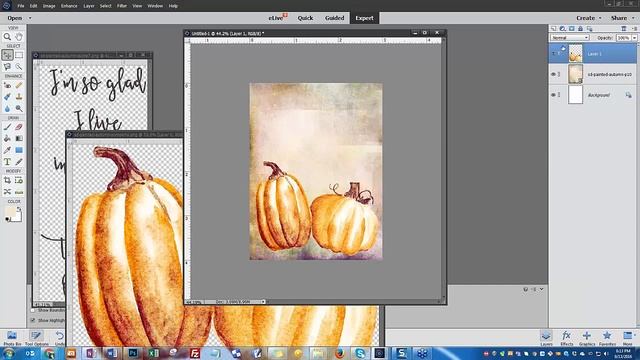Select the Paint Bucket tool

[7, 138]
